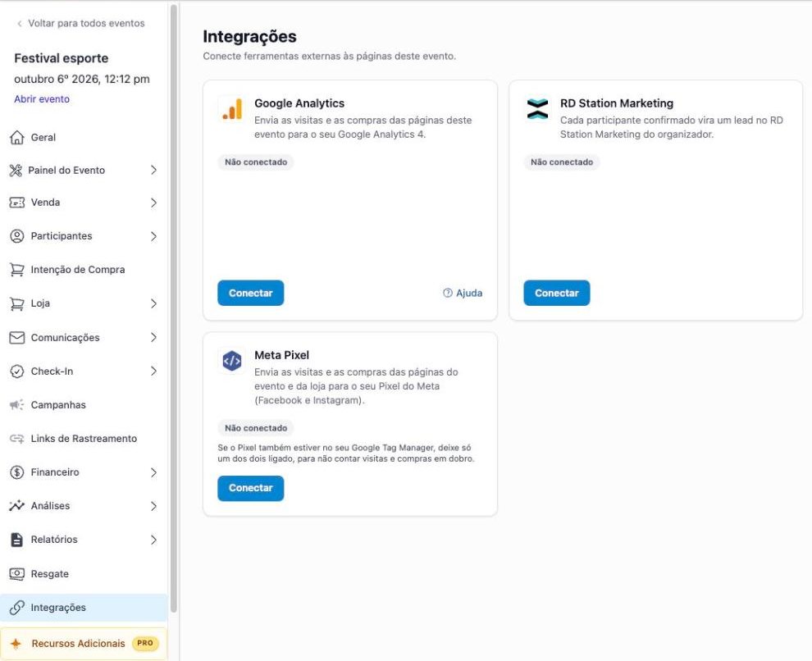The height and width of the screenshot is (661, 812).
Task: Click the Recursos Adicionais sparkle icon
Action: coord(16,644)
